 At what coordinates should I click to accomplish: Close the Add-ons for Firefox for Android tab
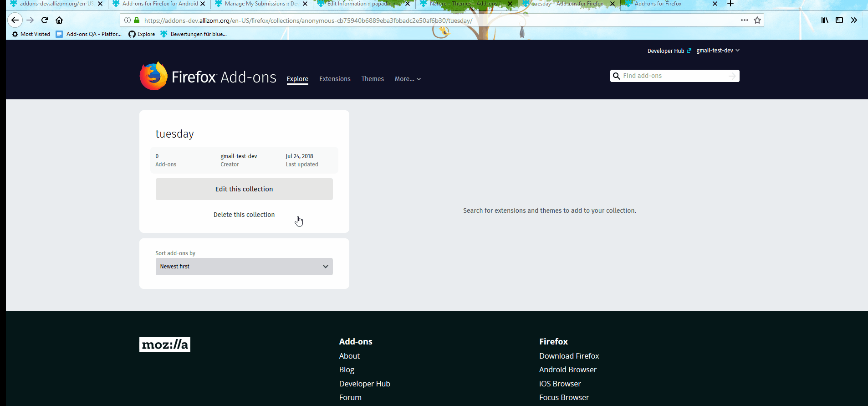pos(203,4)
